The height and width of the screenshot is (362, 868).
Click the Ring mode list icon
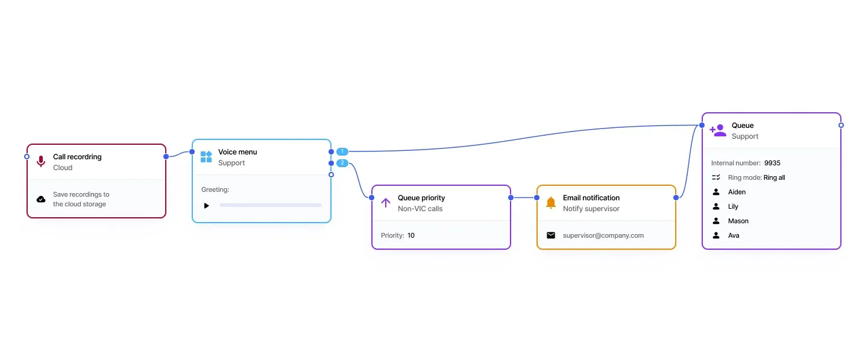pyautogui.click(x=716, y=177)
